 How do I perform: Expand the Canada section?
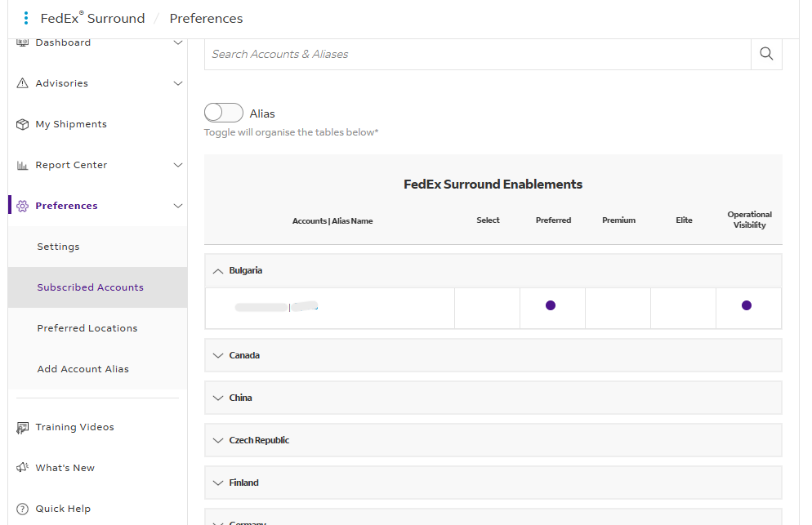click(218, 355)
